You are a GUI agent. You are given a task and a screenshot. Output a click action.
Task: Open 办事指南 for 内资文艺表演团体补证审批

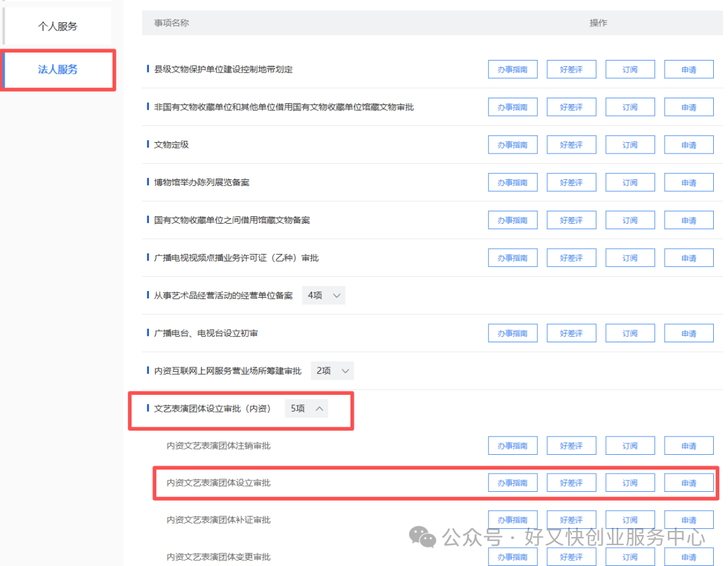[512, 520]
